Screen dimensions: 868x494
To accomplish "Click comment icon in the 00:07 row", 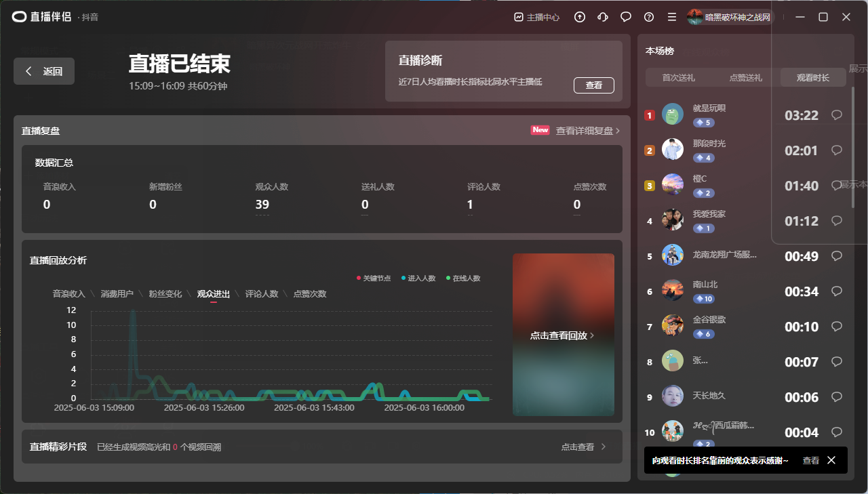I will click(837, 362).
